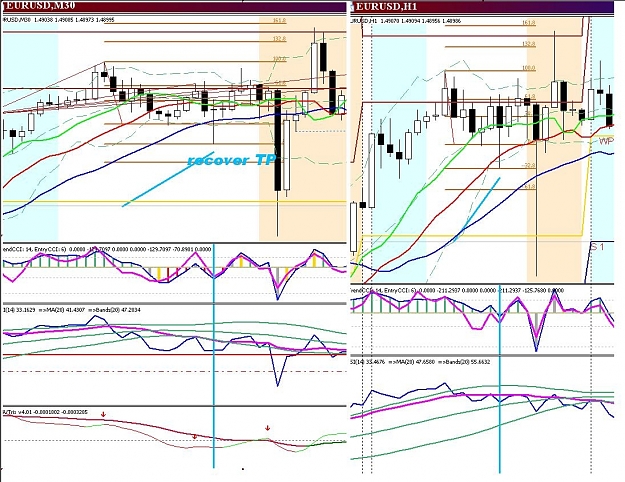Click the rightmost red arrow in v4.01 indicator
Image resolution: width=625 pixels, height=482 pixels.
267,428
